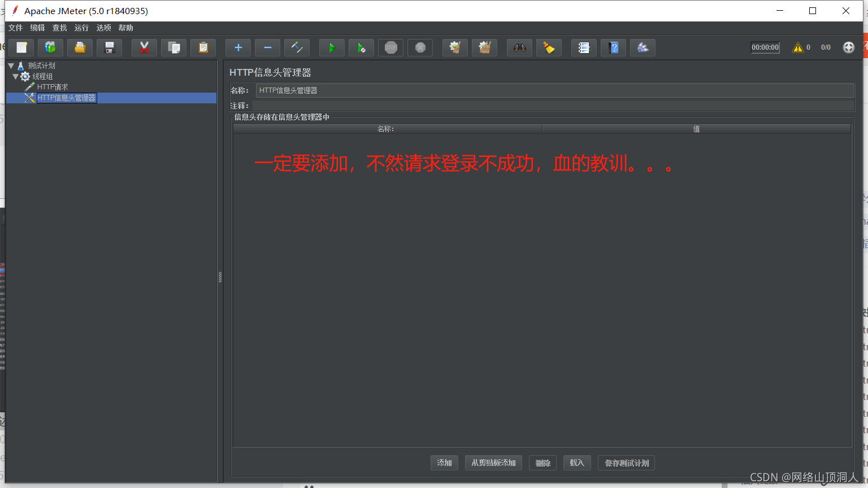Click the New test plan icon

pyautogui.click(x=21, y=47)
